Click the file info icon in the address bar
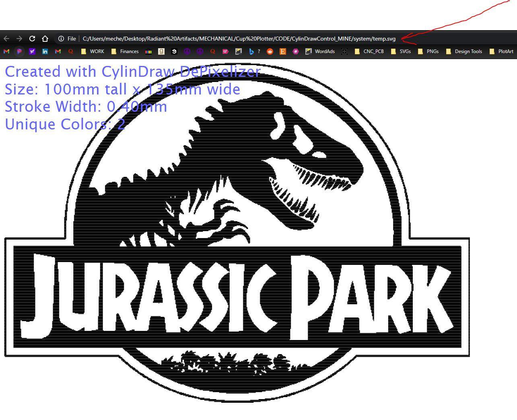This screenshot has height=420, width=517. 60,38
